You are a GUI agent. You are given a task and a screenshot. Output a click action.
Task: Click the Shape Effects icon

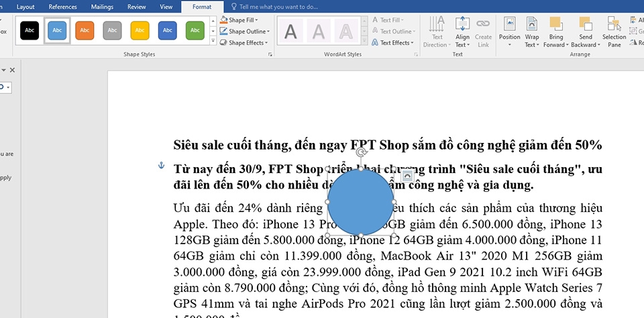(223, 42)
